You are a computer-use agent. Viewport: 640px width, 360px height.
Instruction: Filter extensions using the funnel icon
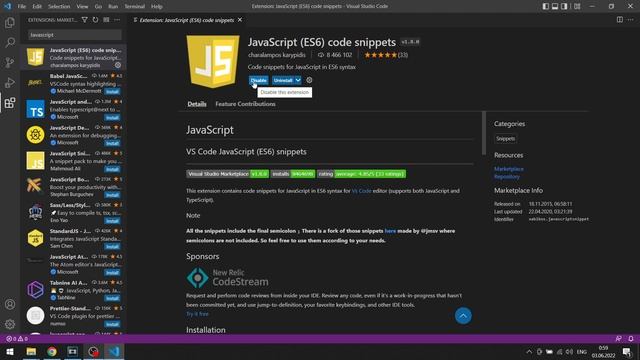[84, 20]
